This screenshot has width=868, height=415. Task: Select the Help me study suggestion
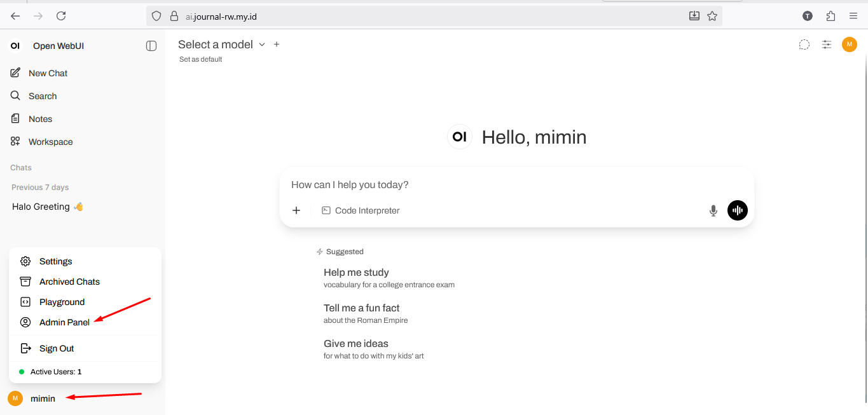(356, 273)
